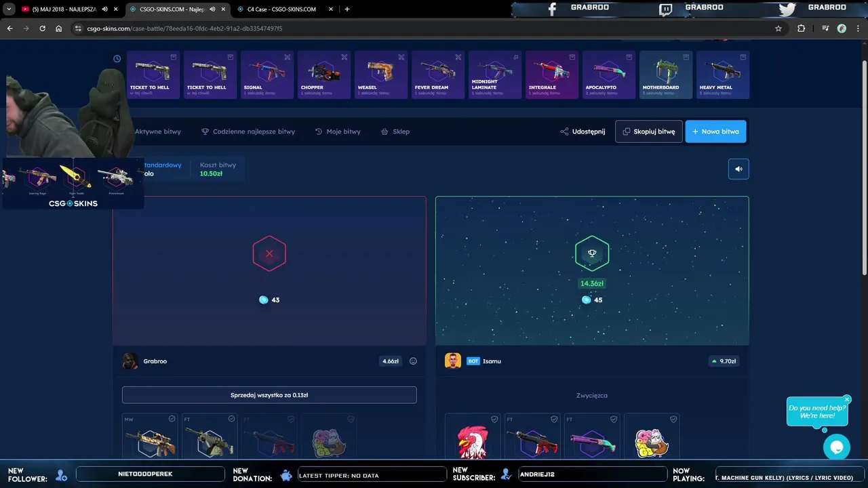
Task: Open Codzienne najlepsze bitwy tab
Action: point(248,131)
